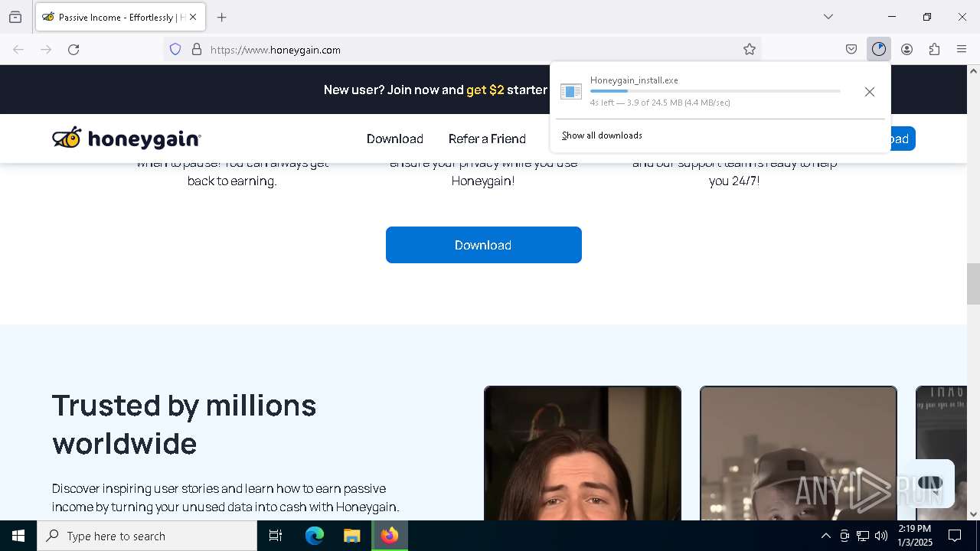Open Firefox View tab overview icon
This screenshot has width=980, height=551.
[x=15, y=17]
